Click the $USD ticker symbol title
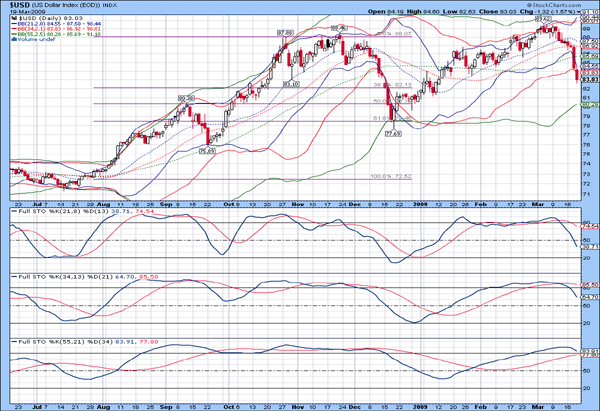 (x=20, y=5)
